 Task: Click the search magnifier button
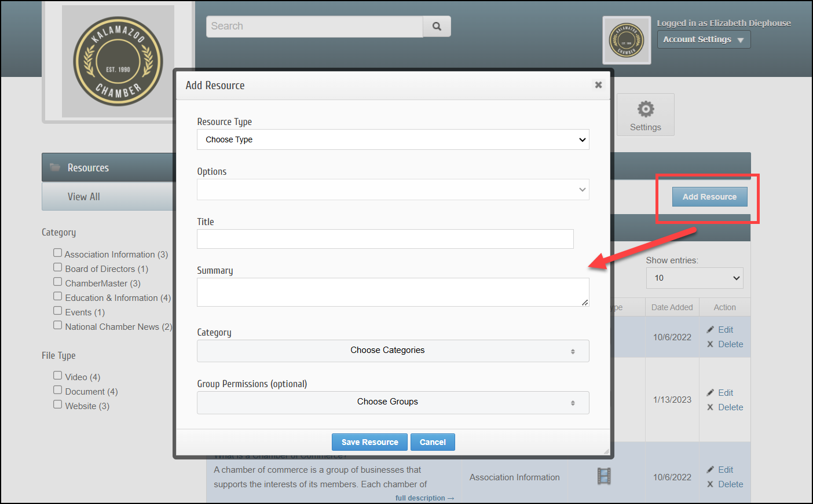pos(437,26)
